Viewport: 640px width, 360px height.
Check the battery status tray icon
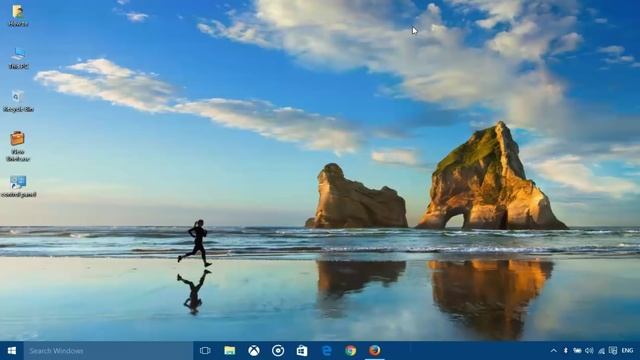click(x=577, y=351)
